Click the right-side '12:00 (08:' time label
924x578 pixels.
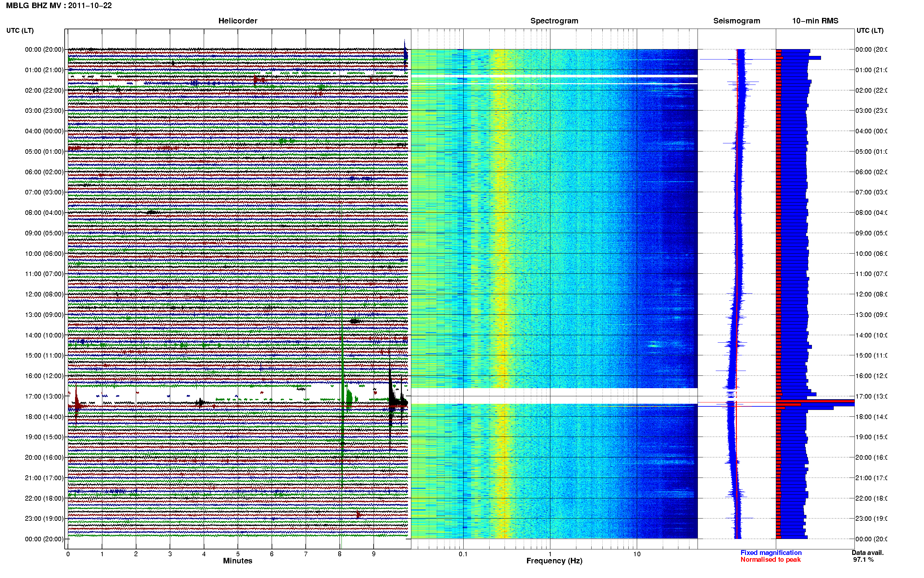(871, 294)
